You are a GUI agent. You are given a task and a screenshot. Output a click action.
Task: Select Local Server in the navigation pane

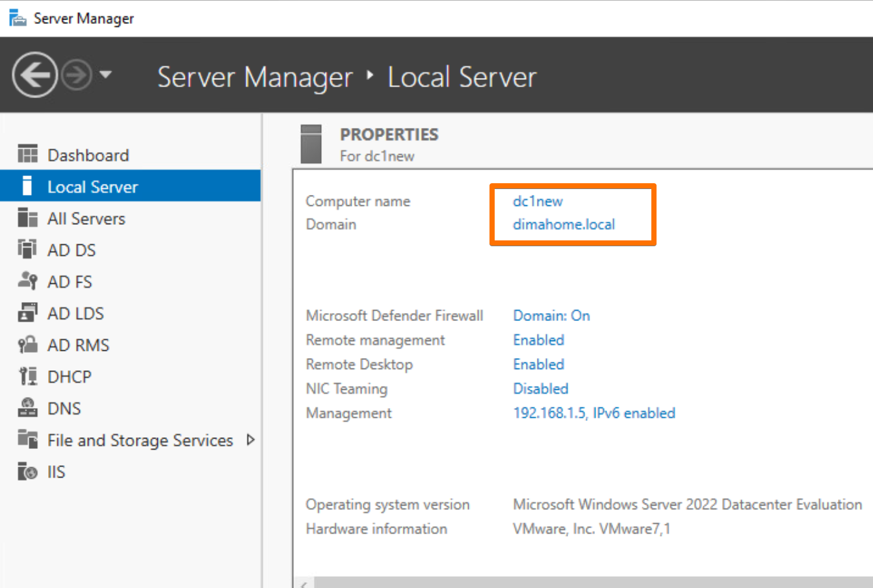coord(92,186)
